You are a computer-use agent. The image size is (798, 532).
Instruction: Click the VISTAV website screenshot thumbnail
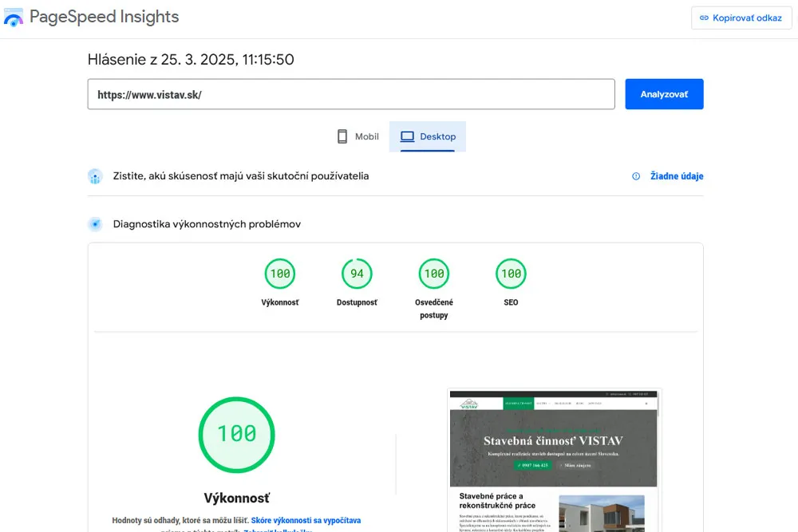pyautogui.click(x=555, y=461)
